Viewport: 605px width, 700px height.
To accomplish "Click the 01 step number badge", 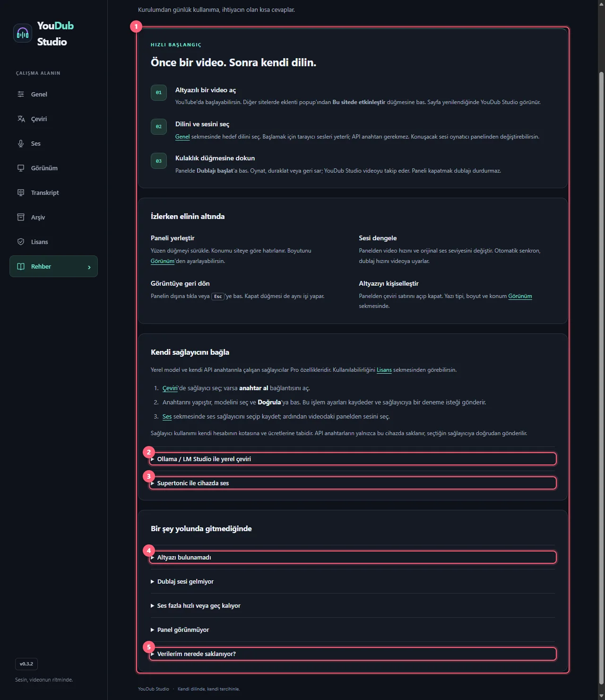I will coord(159,93).
